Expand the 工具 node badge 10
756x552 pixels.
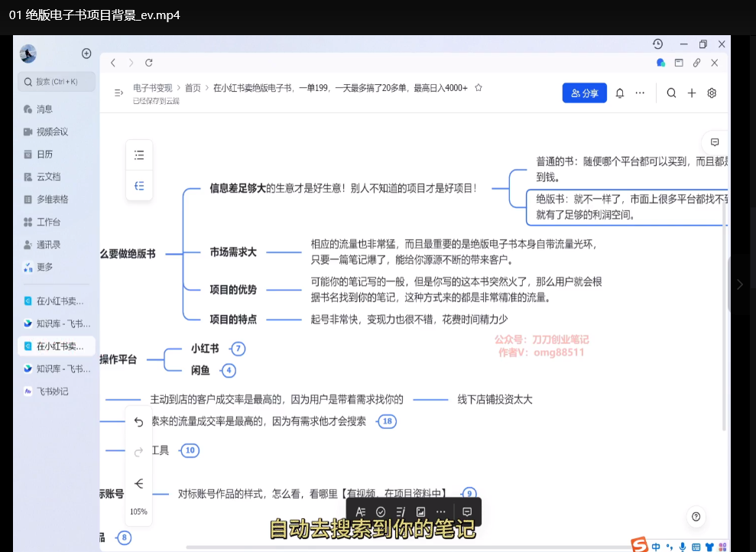click(x=190, y=450)
